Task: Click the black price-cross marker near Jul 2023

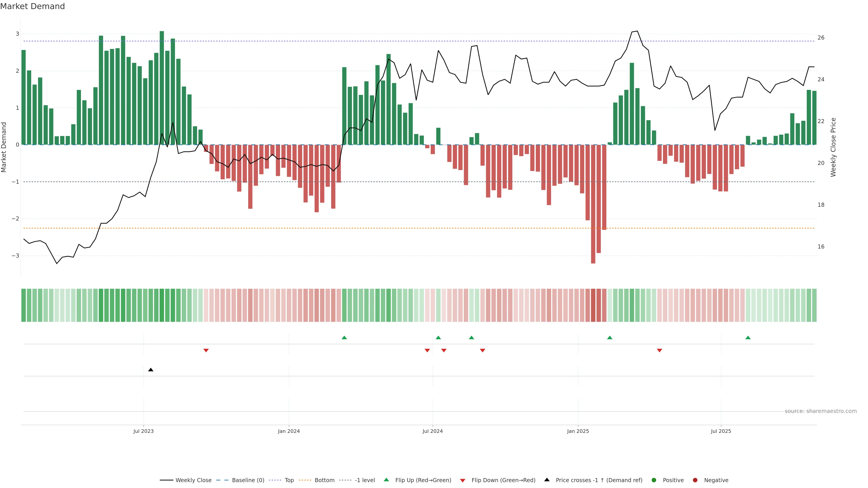Action: click(151, 370)
